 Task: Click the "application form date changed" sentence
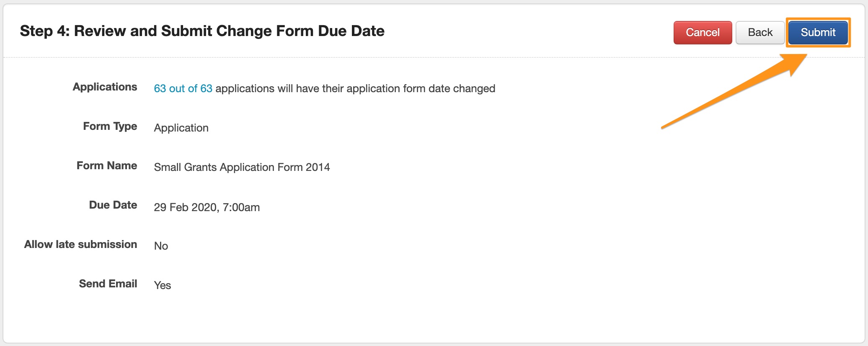[355, 88]
